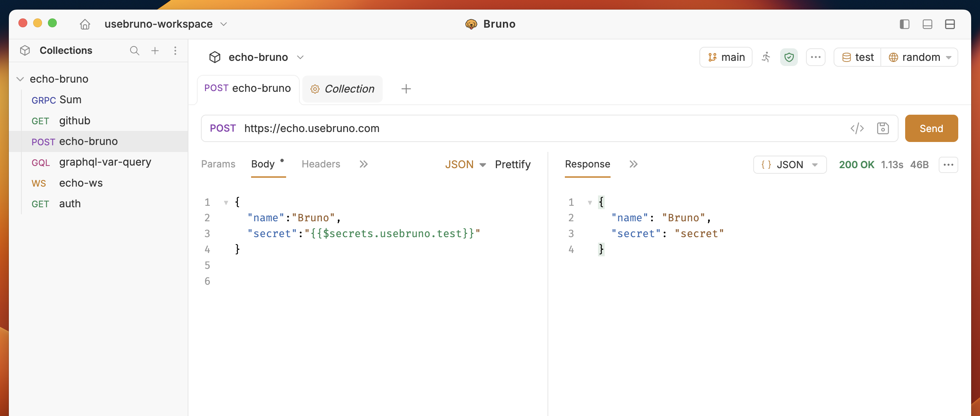Switch to the horizontal split layout icon

(949, 24)
